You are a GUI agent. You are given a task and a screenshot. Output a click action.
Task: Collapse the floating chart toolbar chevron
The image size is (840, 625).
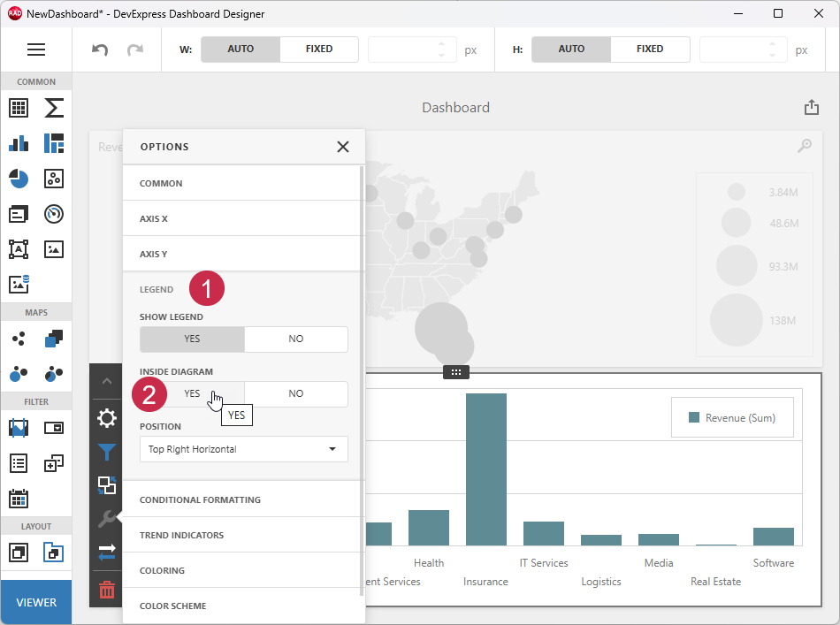coord(106,382)
